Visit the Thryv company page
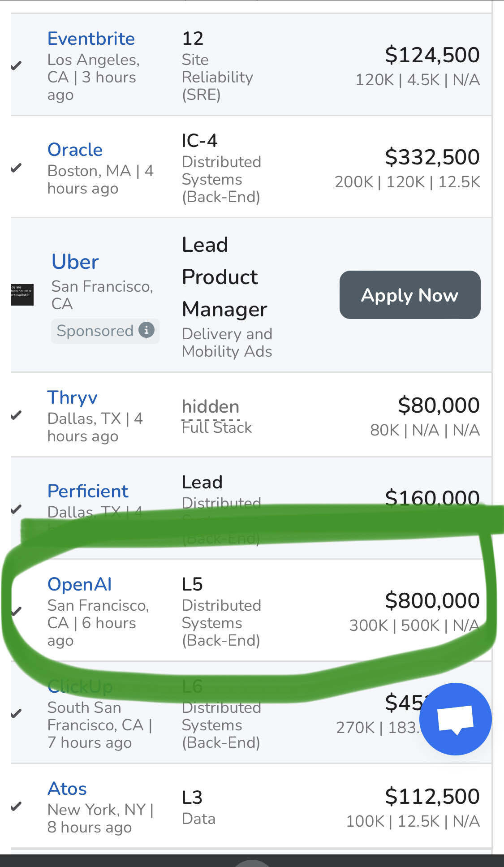This screenshot has width=504, height=867. [x=72, y=397]
